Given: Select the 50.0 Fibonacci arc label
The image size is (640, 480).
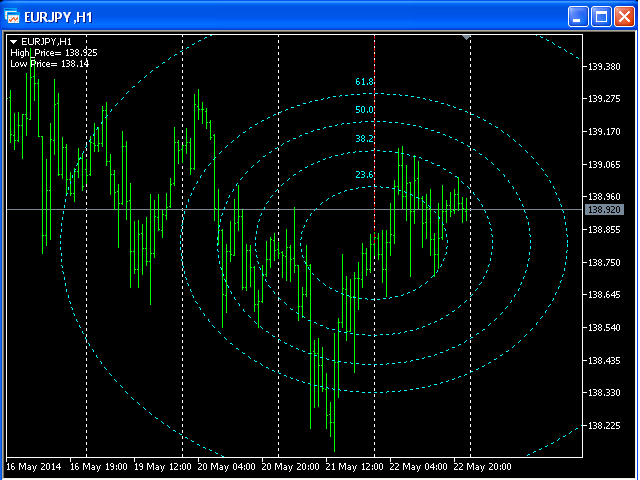Looking at the screenshot, I should point(364,110).
